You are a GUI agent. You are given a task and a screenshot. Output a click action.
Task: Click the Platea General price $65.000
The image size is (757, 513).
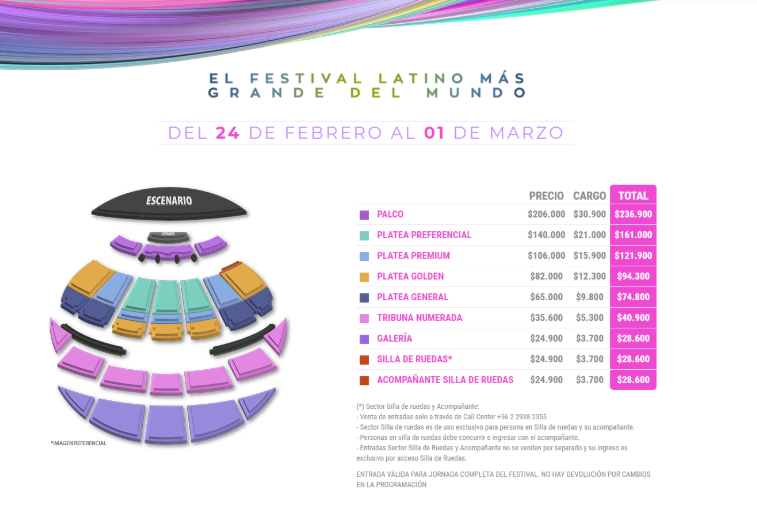pyautogui.click(x=546, y=297)
